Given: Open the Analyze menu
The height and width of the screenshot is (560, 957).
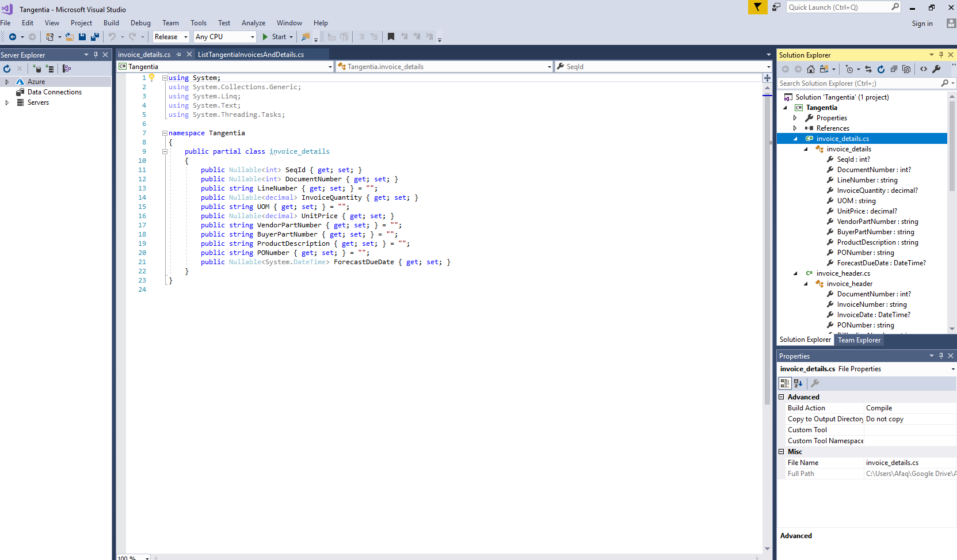Looking at the screenshot, I should [x=253, y=23].
